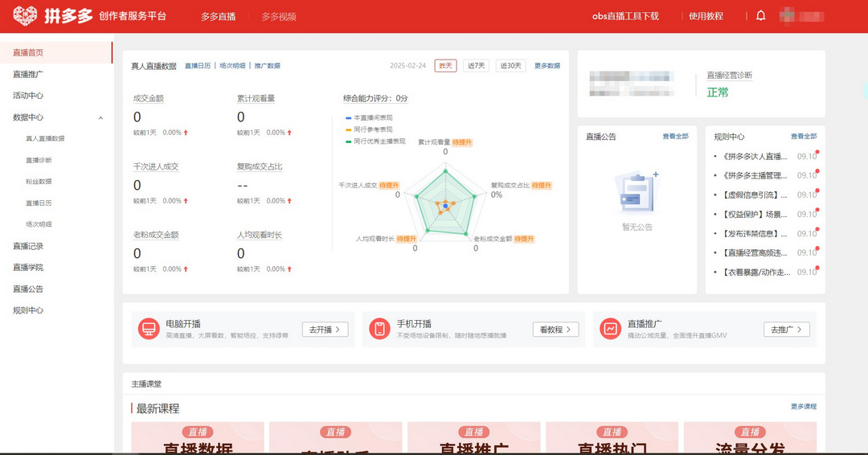The width and height of the screenshot is (868, 455).
Task: Select the 昨天 date range option
Action: tap(445, 66)
